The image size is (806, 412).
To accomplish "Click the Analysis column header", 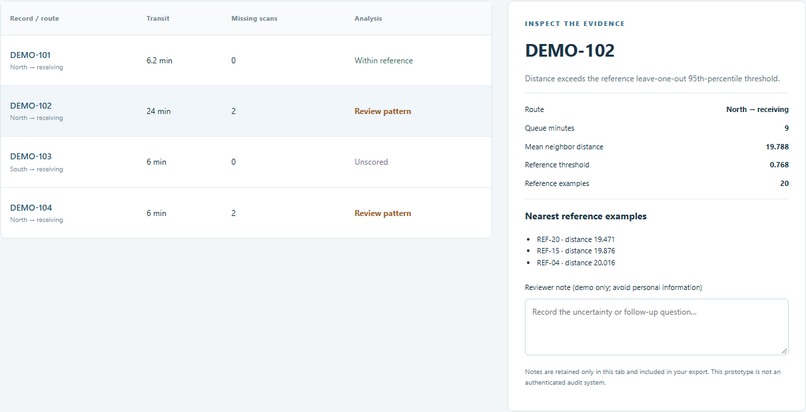I will tap(368, 18).
